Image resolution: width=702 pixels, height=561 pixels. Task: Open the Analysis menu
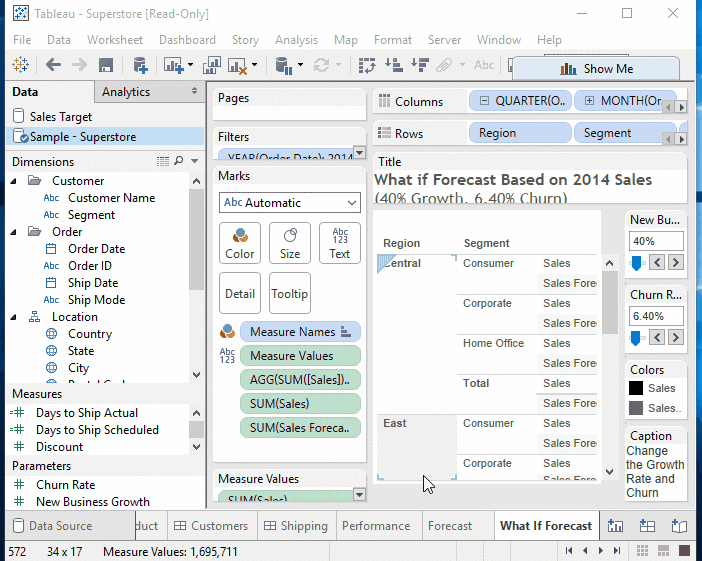tap(296, 40)
